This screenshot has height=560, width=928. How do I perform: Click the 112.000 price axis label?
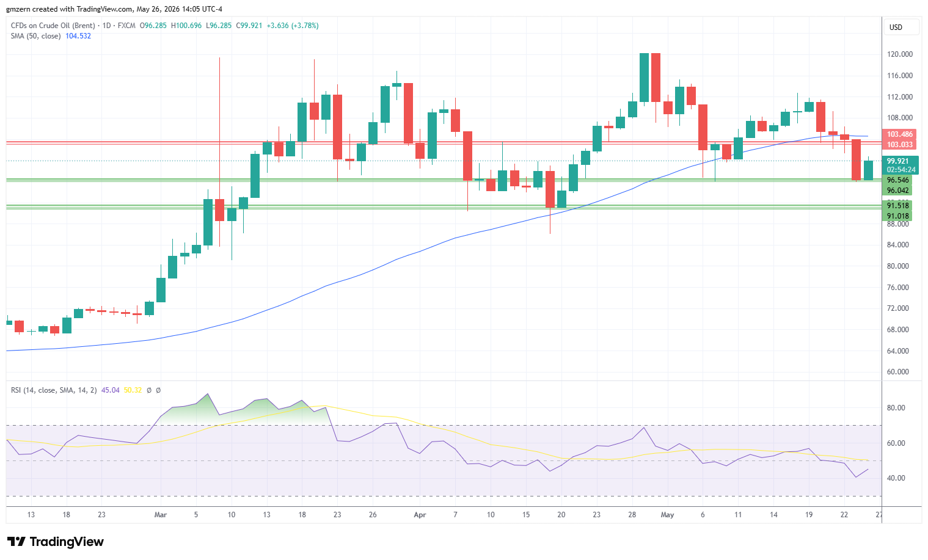[x=900, y=97]
